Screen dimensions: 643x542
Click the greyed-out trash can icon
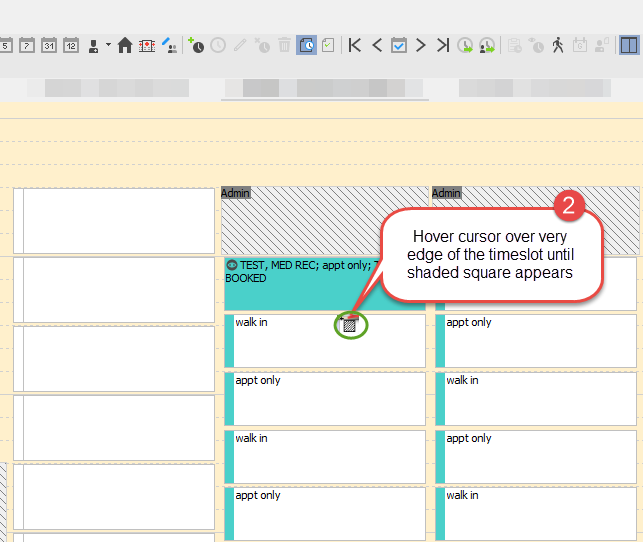[284, 45]
